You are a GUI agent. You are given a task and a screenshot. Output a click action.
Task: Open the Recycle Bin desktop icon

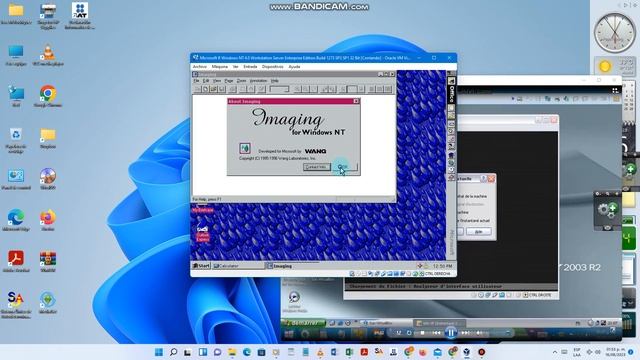16,140
